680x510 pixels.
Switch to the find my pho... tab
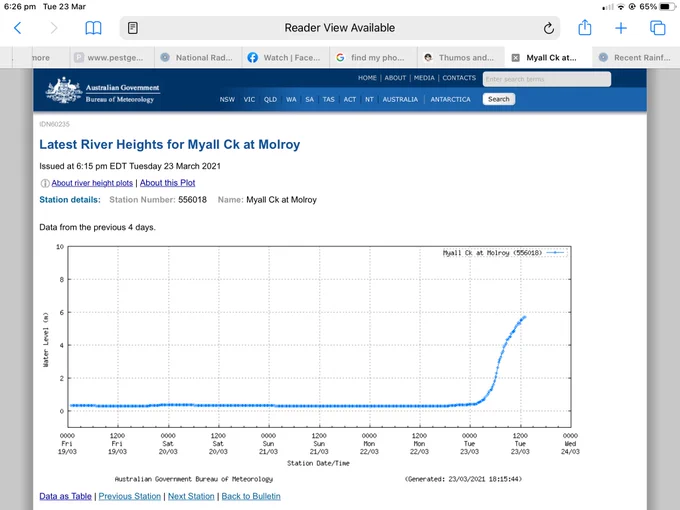[373, 58]
